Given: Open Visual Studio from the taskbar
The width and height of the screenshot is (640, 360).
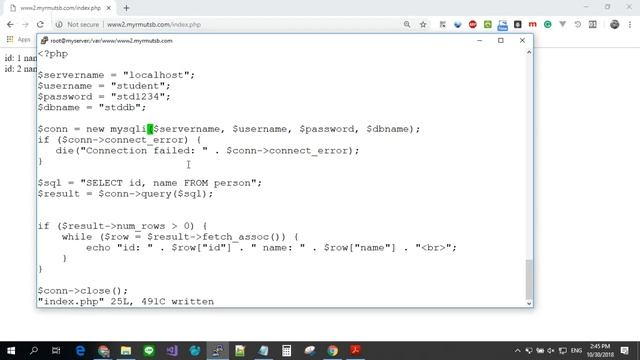Looking at the screenshot, I should 172,351.
